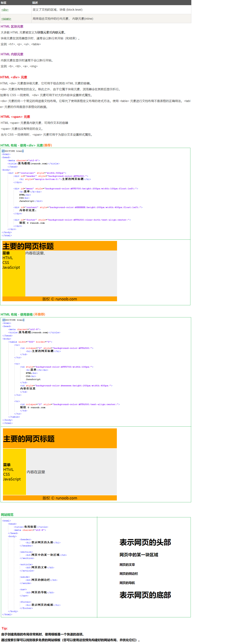Click the '网页的侧边栏' rendered text
This screenshot has height=644, width=248.
pos(128,574)
